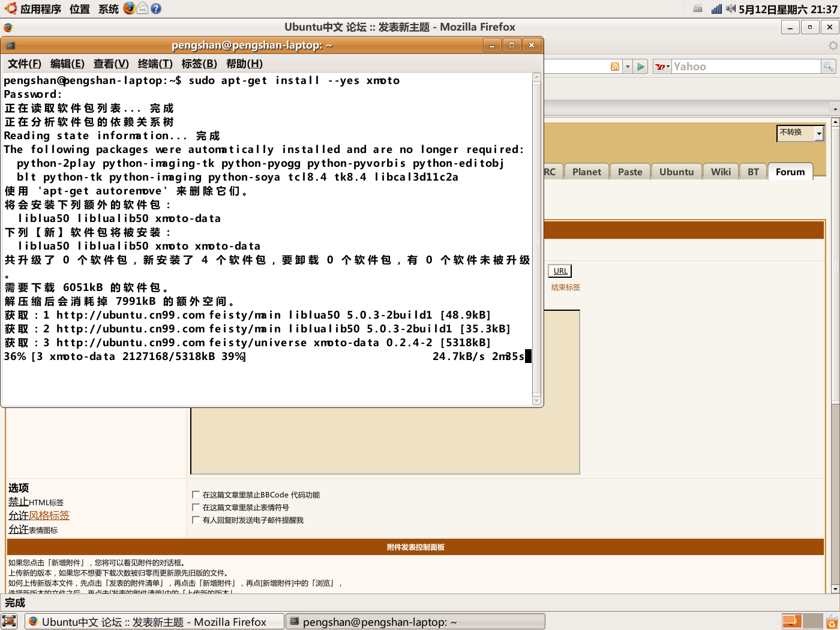
Task: Check notify me by email on reply
Action: click(x=196, y=520)
